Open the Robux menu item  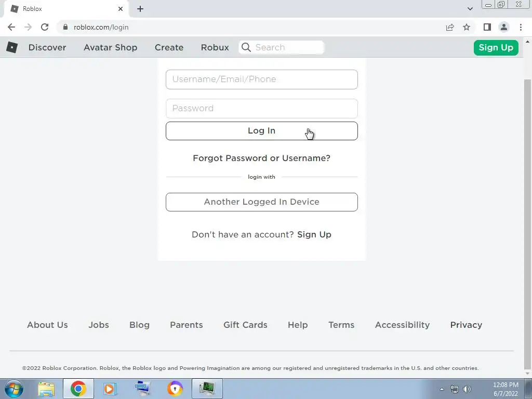click(x=215, y=47)
